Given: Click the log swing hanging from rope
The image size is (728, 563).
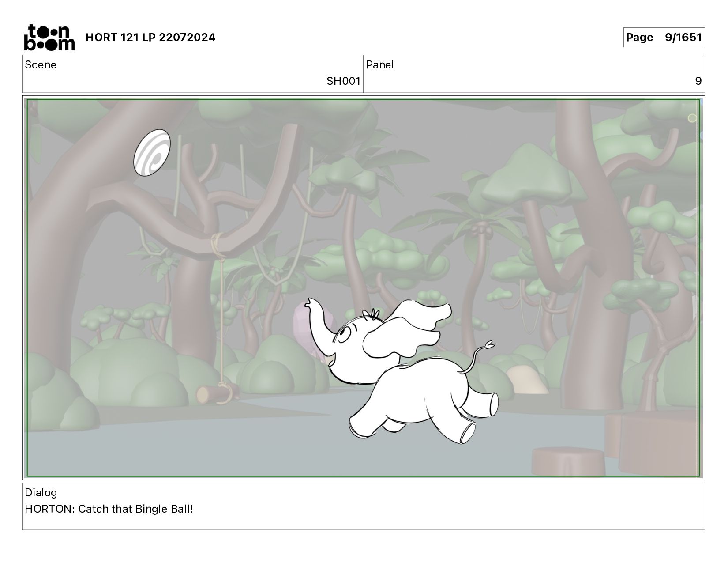Looking at the screenshot, I should [217, 393].
